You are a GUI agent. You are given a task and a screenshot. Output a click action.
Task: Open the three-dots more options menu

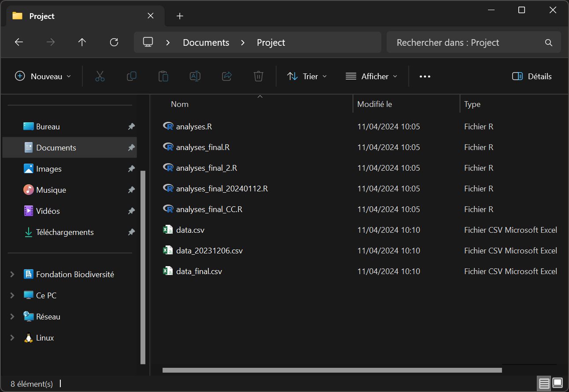tap(425, 76)
